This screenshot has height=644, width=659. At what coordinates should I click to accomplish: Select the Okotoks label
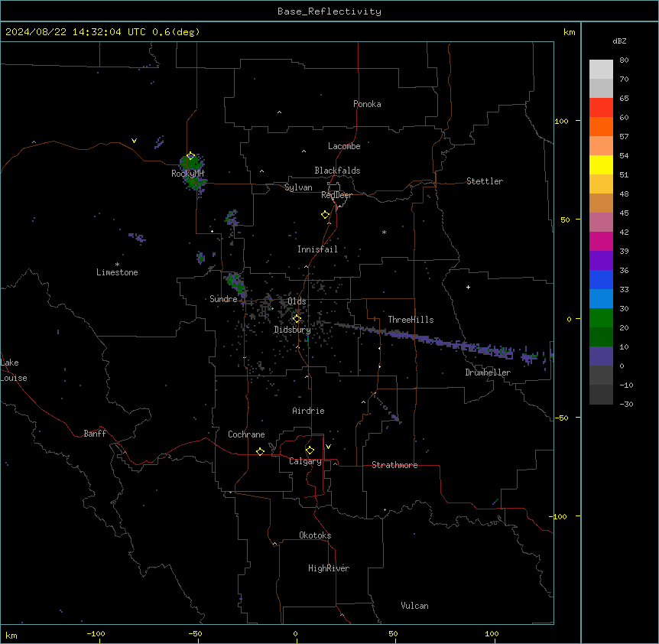(315, 535)
